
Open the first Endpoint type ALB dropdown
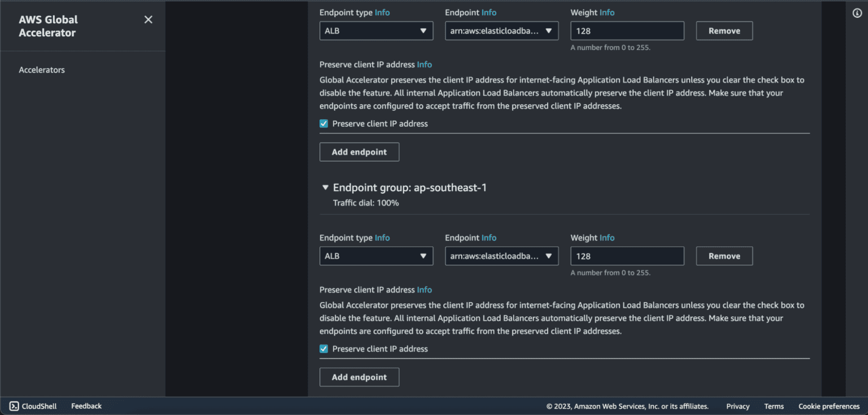(x=376, y=31)
